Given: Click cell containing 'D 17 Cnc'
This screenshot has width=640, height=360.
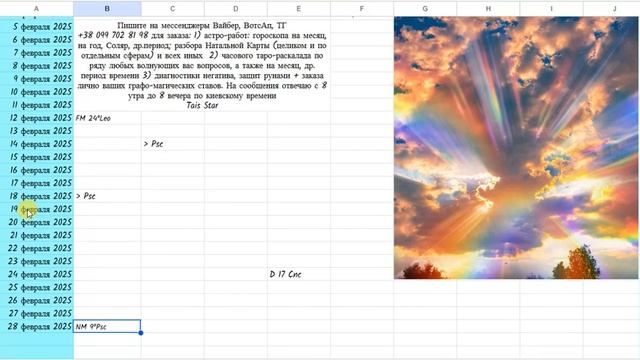Looking at the screenshot, I should [x=299, y=274].
